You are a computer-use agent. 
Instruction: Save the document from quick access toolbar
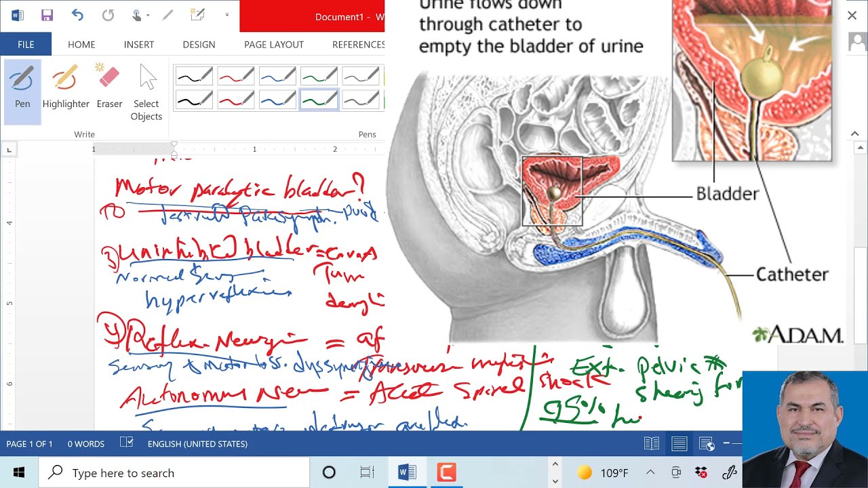pos(47,16)
